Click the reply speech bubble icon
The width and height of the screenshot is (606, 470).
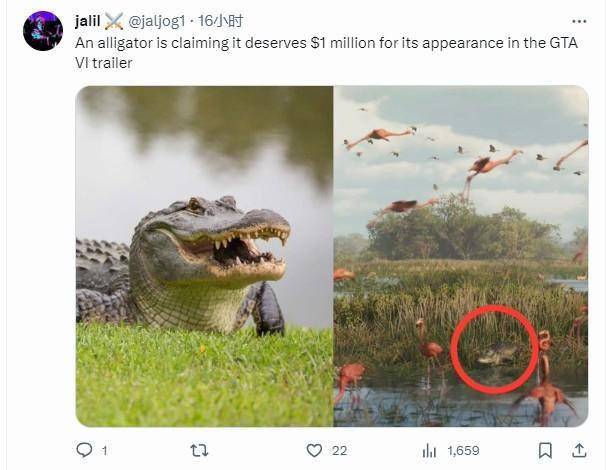pyautogui.click(x=84, y=450)
